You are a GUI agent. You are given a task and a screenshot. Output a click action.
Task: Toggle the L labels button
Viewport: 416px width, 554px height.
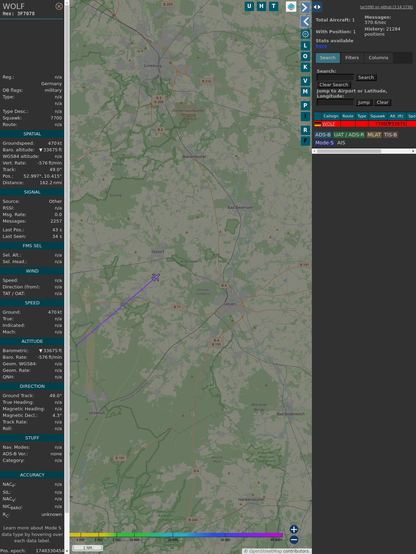305,46
